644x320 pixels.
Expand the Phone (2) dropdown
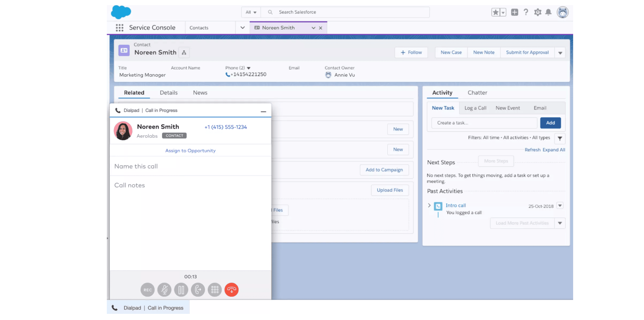click(249, 68)
